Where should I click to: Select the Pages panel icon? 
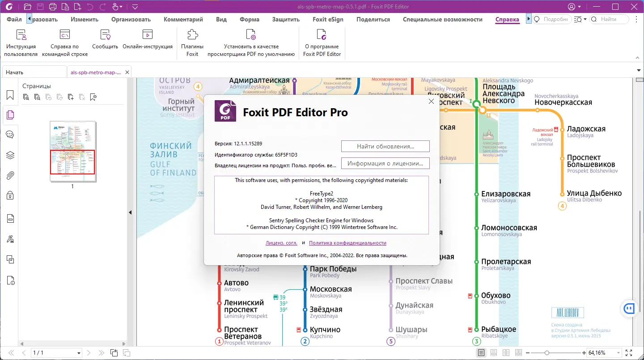pos(10,115)
